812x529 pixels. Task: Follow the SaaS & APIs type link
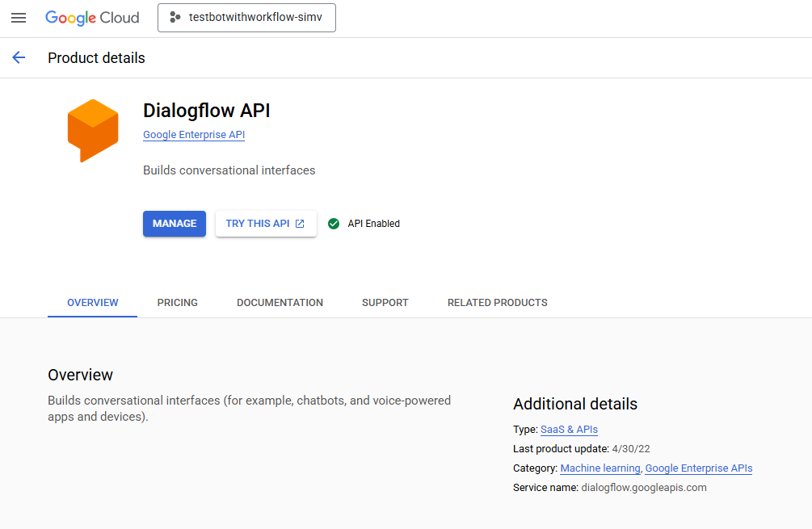click(569, 430)
